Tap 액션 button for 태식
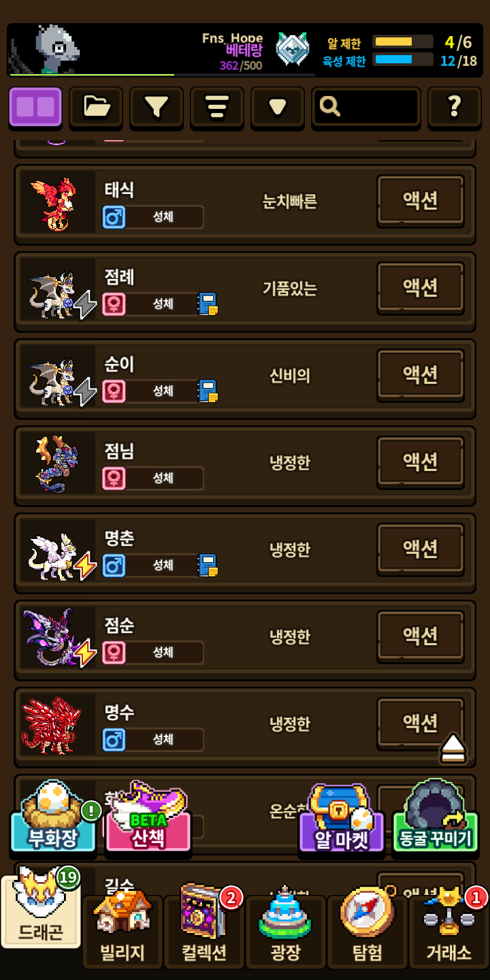The image size is (490, 980). 421,201
